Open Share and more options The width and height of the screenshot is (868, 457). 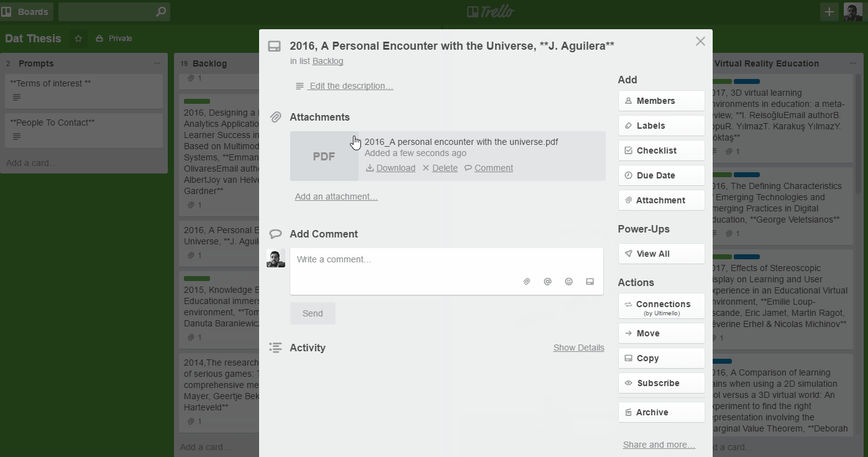point(659,444)
